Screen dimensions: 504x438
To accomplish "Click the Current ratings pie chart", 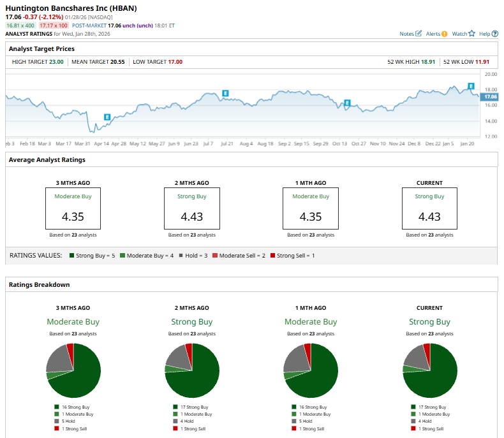I will coord(430,370).
